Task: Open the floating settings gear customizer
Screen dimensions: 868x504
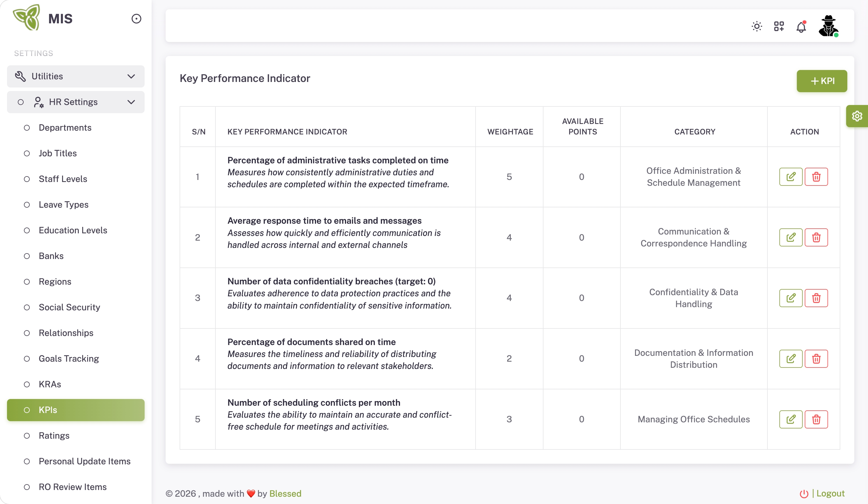Action: click(857, 116)
